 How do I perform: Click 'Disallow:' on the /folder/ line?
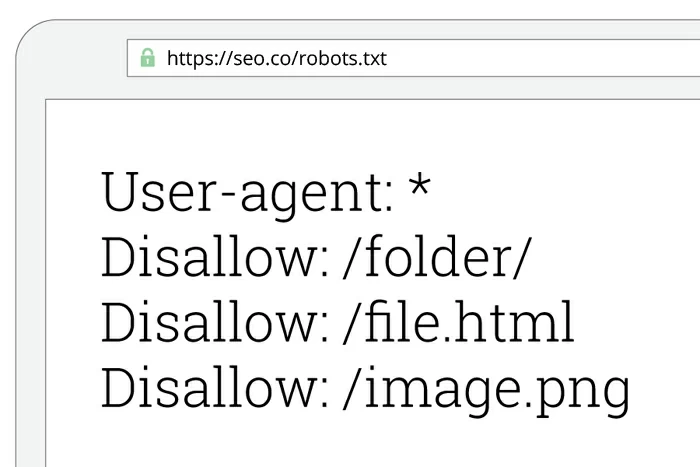tap(215, 258)
